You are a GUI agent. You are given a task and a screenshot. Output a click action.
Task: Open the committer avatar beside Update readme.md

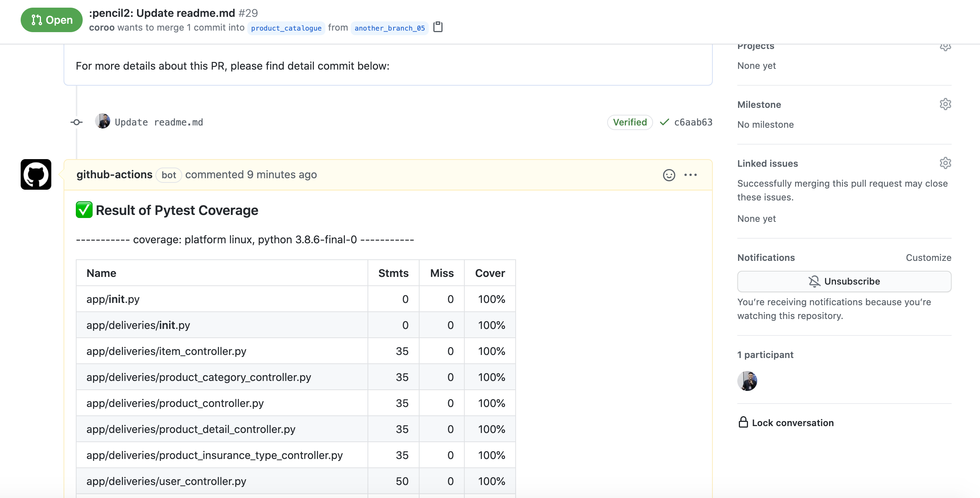[x=103, y=121]
